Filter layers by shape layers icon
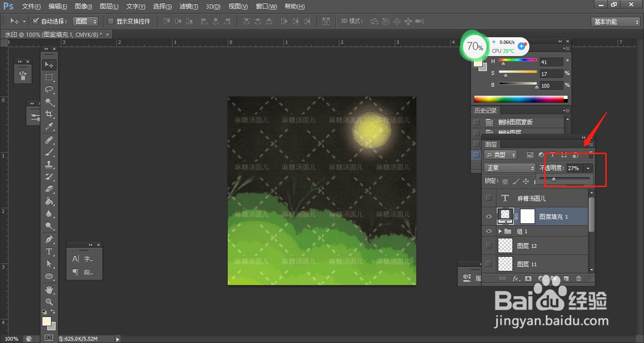 [564, 155]
